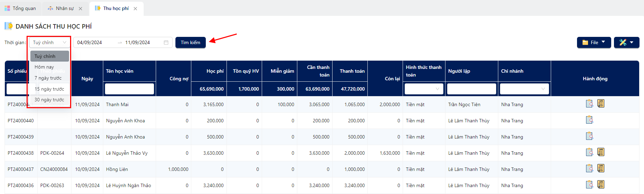This screenshot has height=194, width=644.
Task: Open Hình thức thanh toán filter dropdown
Action: pyautogui.click(x=424, y=89)
